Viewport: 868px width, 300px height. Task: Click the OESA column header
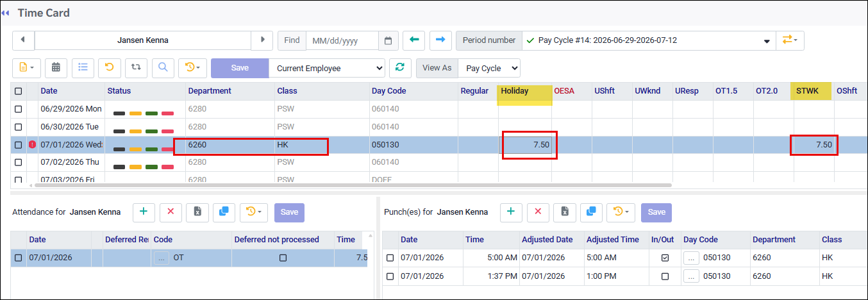click(572, 91)
